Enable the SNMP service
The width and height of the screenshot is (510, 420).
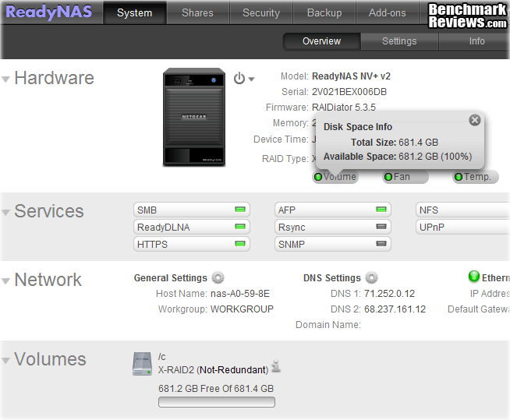(333, 244)
